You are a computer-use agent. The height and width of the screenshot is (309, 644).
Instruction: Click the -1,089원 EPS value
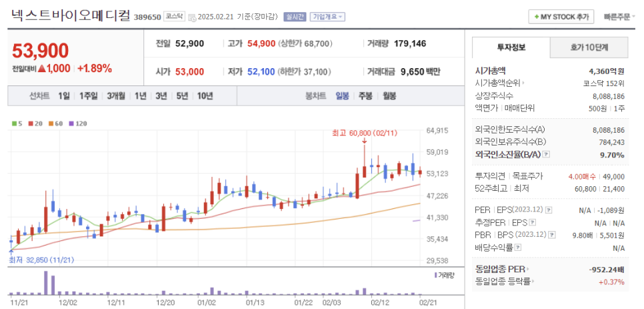(x=609, y=210)
